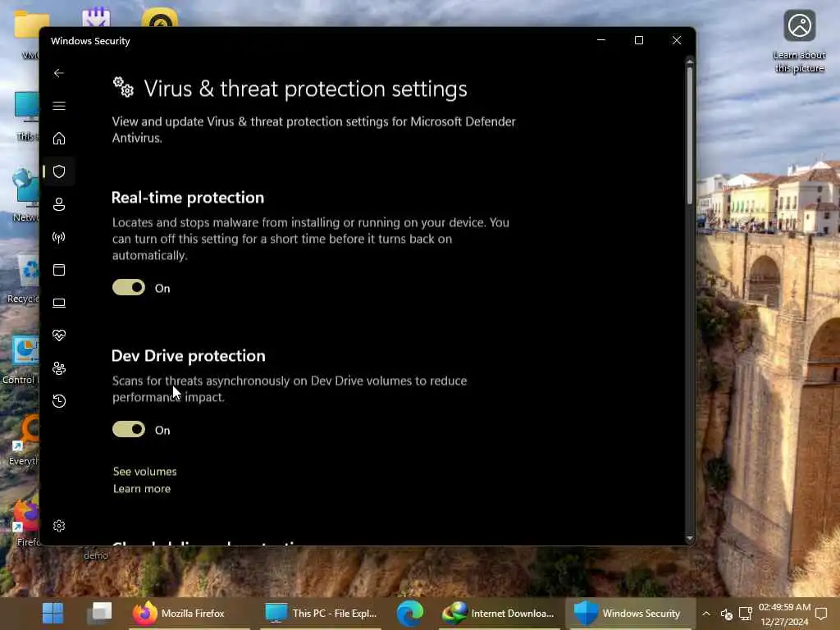Select Virus & threat protection shield icon
840x630 pixels.
pyautogui.click(x=59, y=171)
